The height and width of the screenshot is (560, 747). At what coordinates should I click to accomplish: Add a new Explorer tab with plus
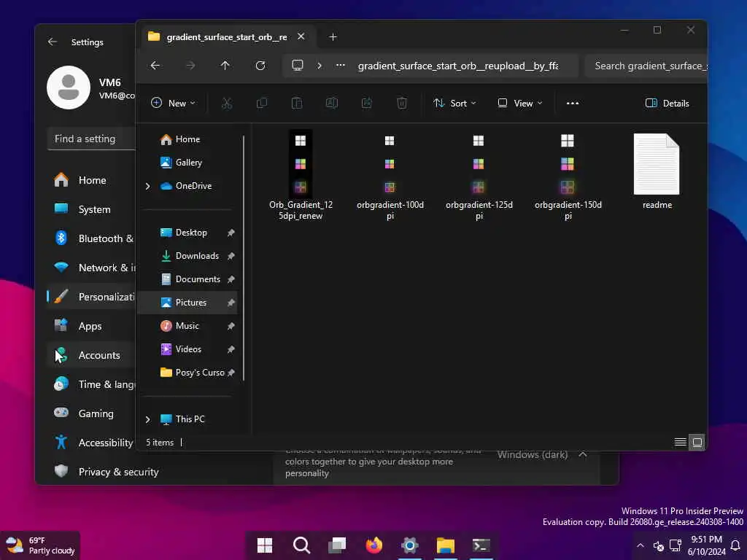click(333, 36)
